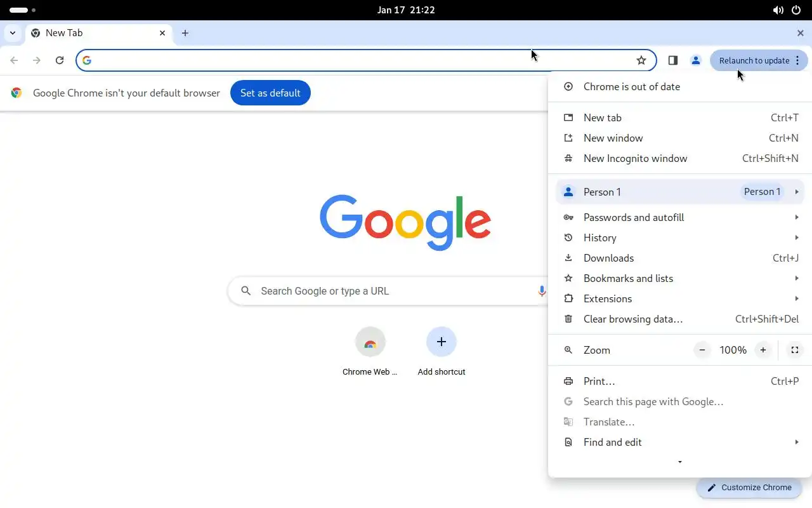
Task: Click the Google icon in address bar
Action: [87, 60]
